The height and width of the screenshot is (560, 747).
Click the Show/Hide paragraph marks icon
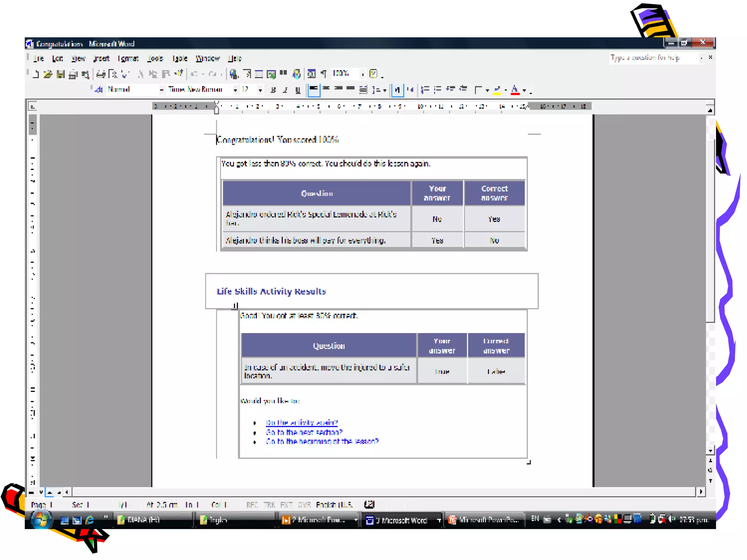click(324, 74)
